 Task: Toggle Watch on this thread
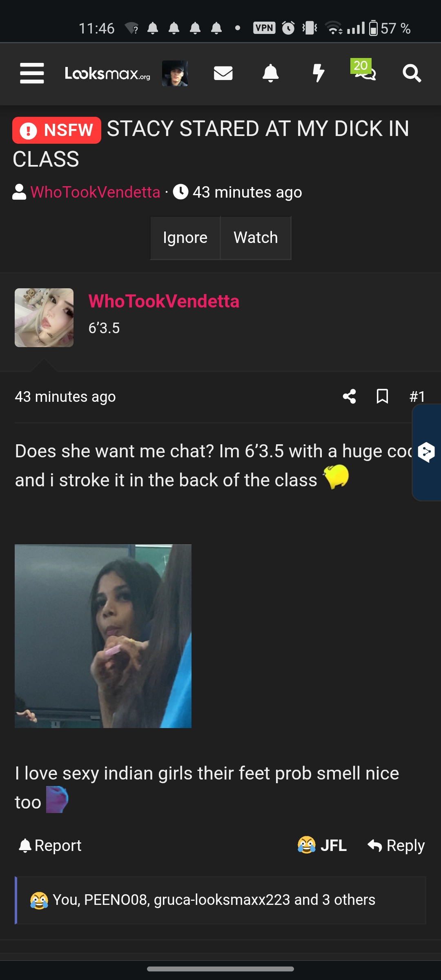point(256,238)
